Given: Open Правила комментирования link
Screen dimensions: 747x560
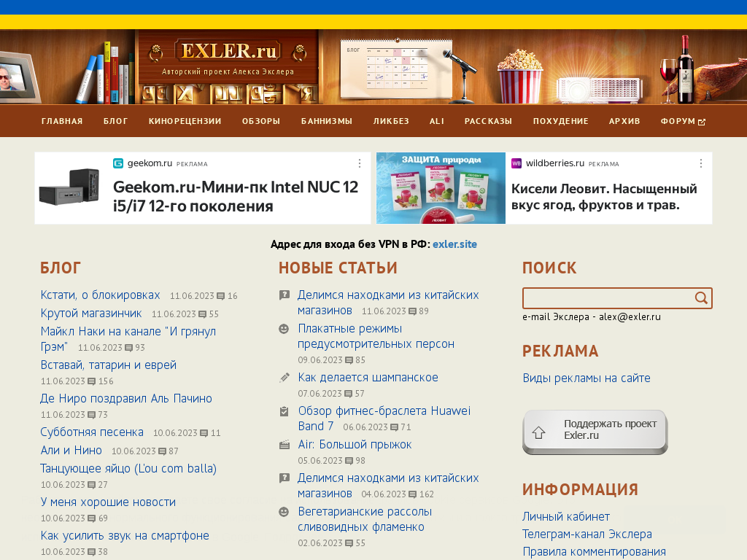Looking at the screenshot, I should pos(594,552).
